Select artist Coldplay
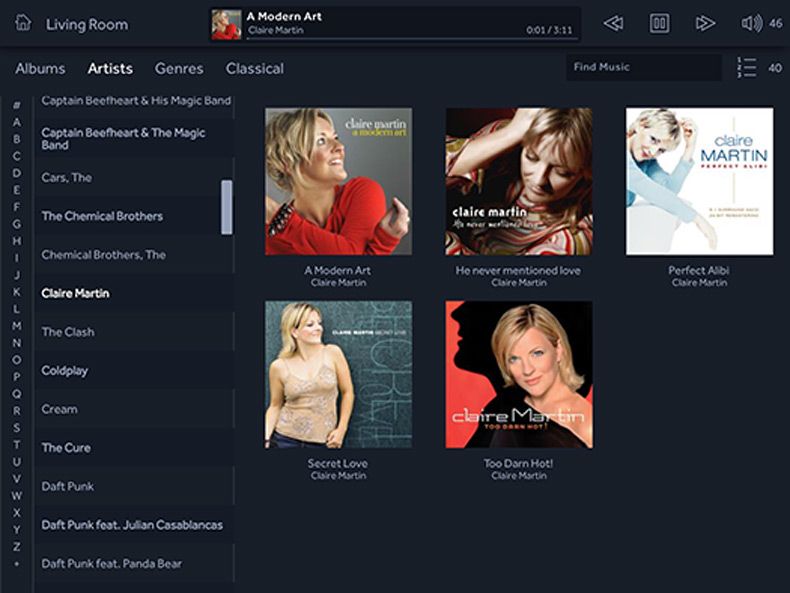The image size is (790, 593). [134, 370]
